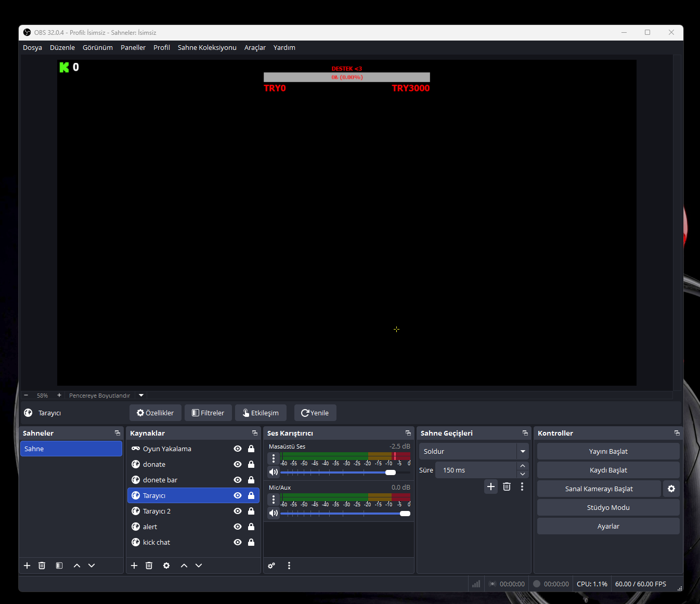Enable Stüdyo Modu
The width and height of the screenshot is (700, 604).
click(608, 507)
